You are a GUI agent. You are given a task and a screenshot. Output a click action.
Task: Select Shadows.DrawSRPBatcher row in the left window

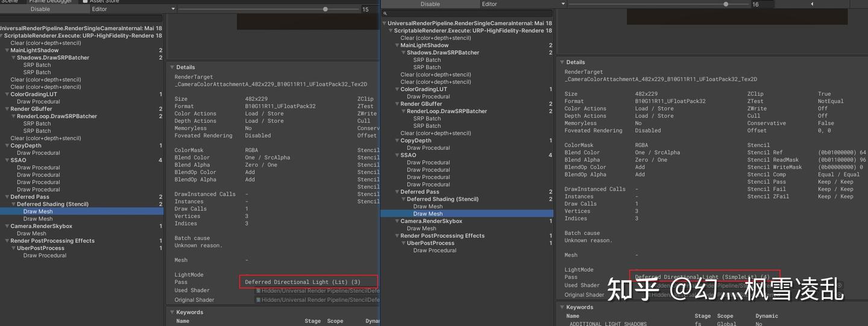(x=81, y=58)
